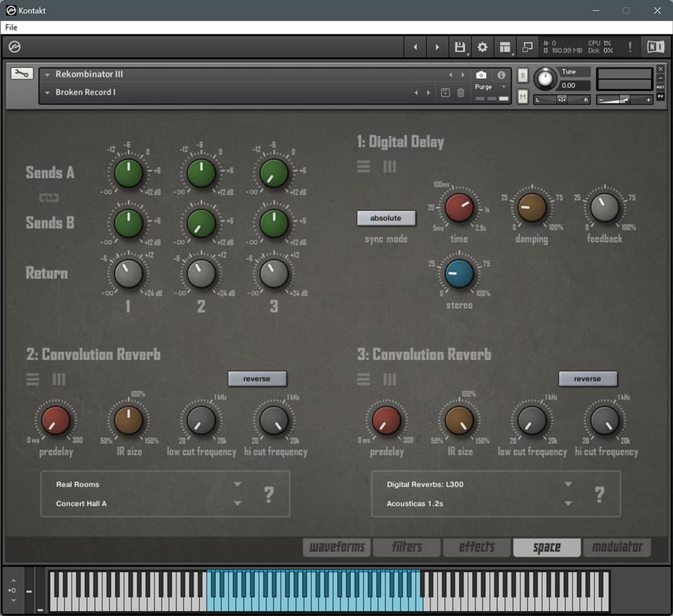This screenshot has height=616, width=673.
Task: Switch to the modulator tab
Action: coord(617,547)
